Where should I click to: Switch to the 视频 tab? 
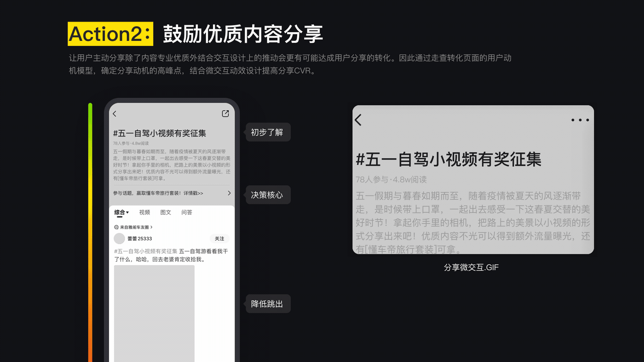[144, 212]
